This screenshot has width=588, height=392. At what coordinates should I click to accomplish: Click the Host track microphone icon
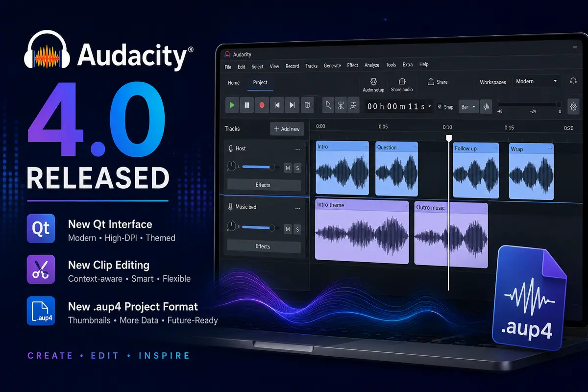231,148
